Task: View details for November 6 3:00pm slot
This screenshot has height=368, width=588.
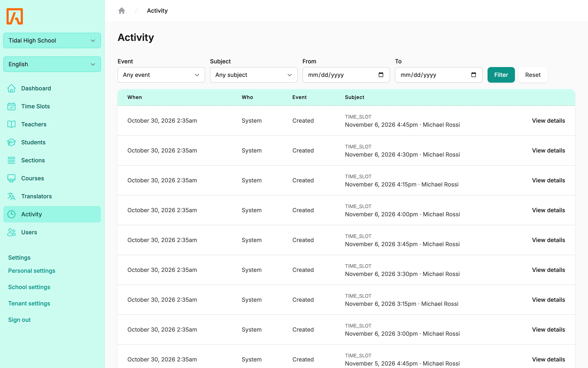Action: 548,330
